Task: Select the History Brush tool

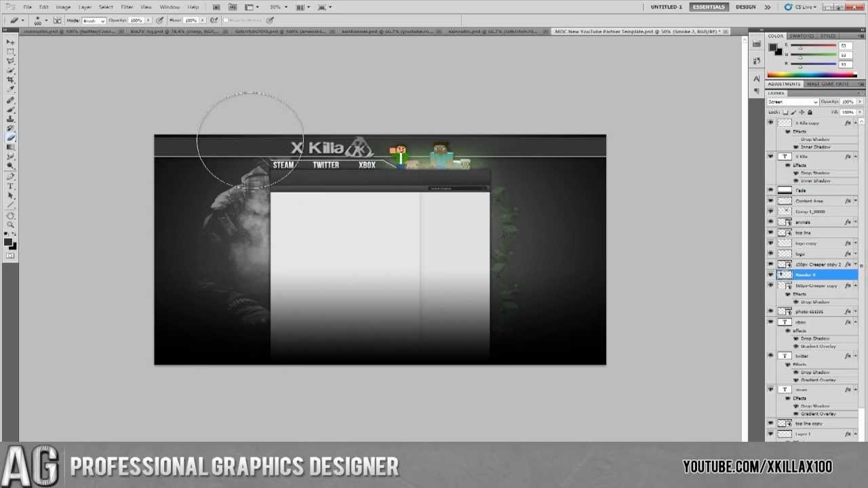Action: coord(10,128)
